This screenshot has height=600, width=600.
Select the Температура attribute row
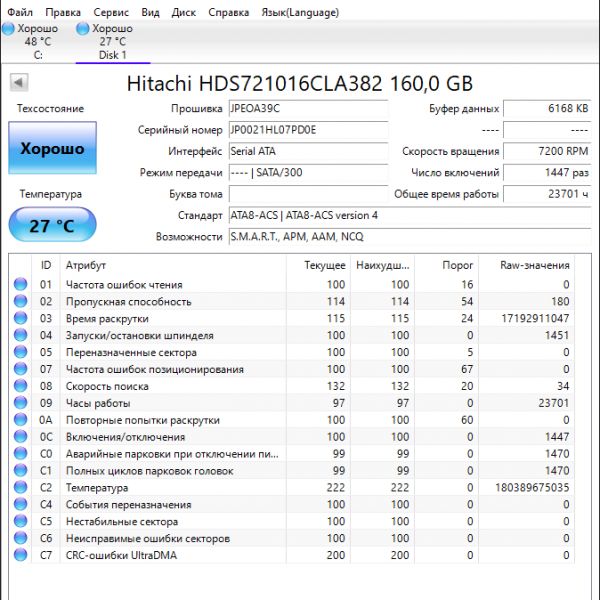(x=292, y=487)
